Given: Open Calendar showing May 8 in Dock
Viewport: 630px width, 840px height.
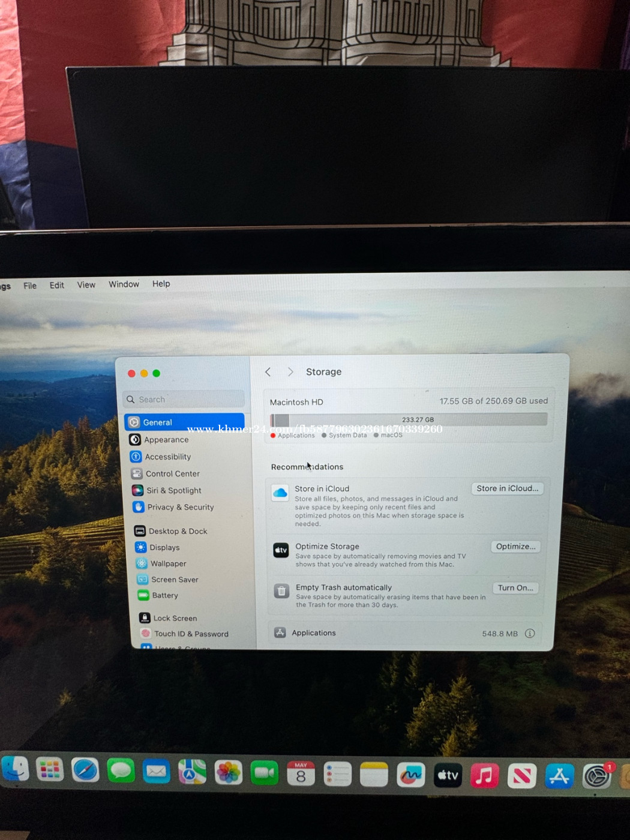Looking at the screenshot, I should tap(301, 774).
